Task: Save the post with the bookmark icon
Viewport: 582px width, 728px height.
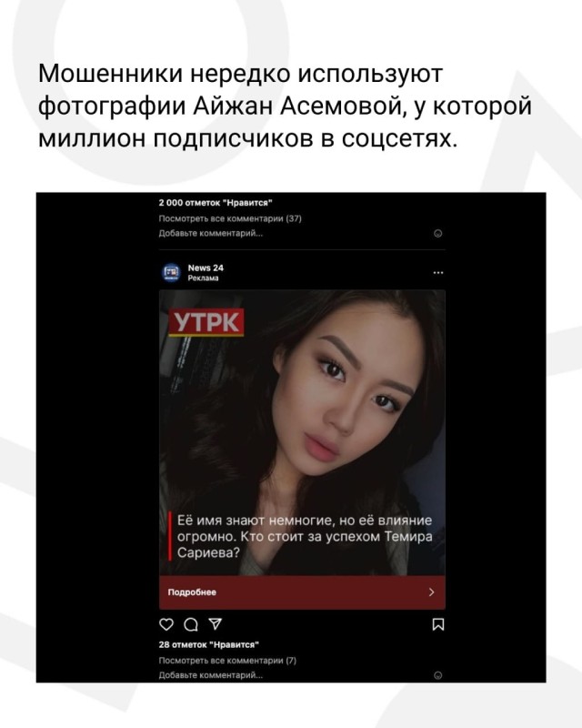Action: [438, 624]
